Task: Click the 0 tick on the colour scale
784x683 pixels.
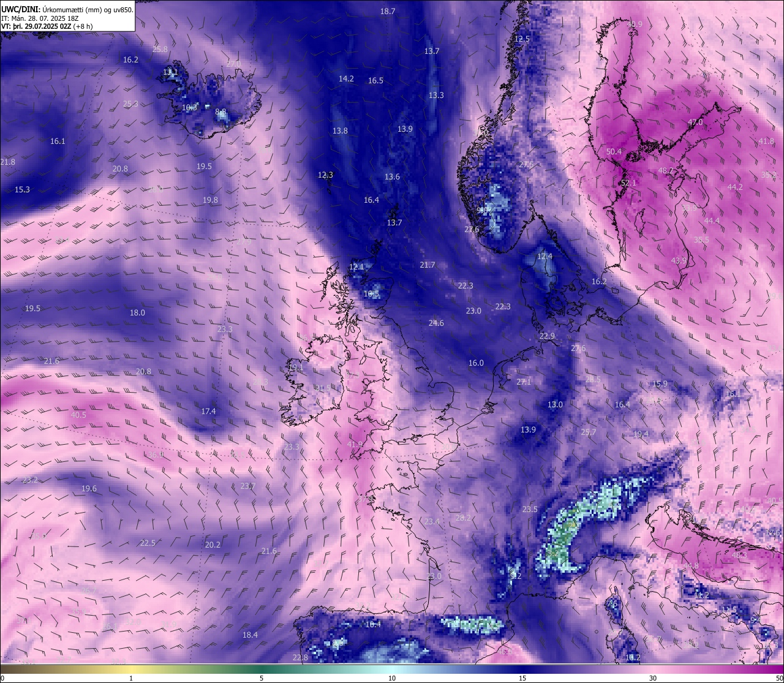Action: 2,678
